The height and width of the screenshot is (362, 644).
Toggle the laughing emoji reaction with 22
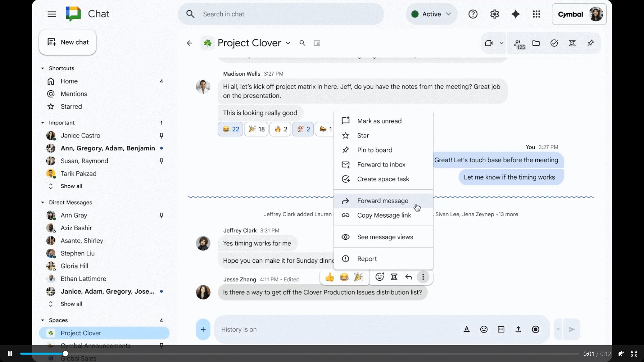230,129
